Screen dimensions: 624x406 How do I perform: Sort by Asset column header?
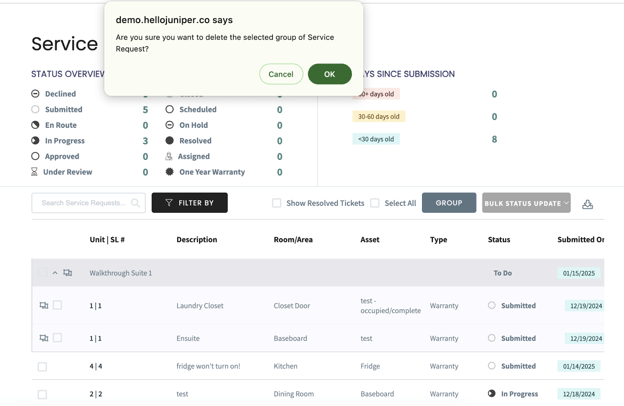point(370,239)
